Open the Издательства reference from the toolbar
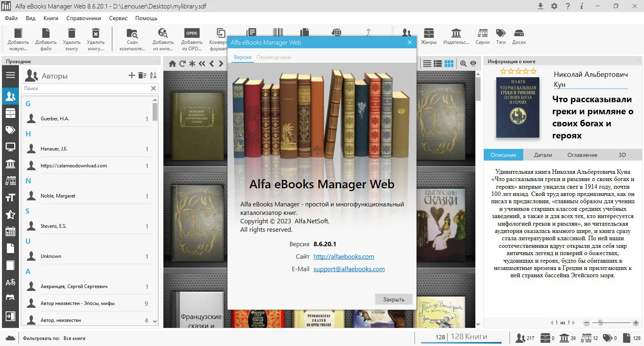 tap(456, 36)
